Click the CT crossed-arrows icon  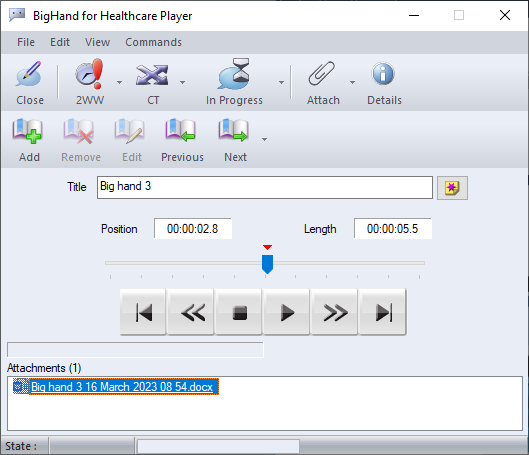pos(152,75)
